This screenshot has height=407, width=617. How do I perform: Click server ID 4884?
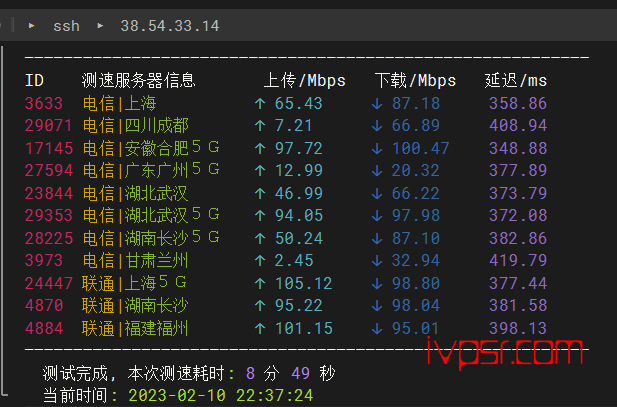point(44,328)
